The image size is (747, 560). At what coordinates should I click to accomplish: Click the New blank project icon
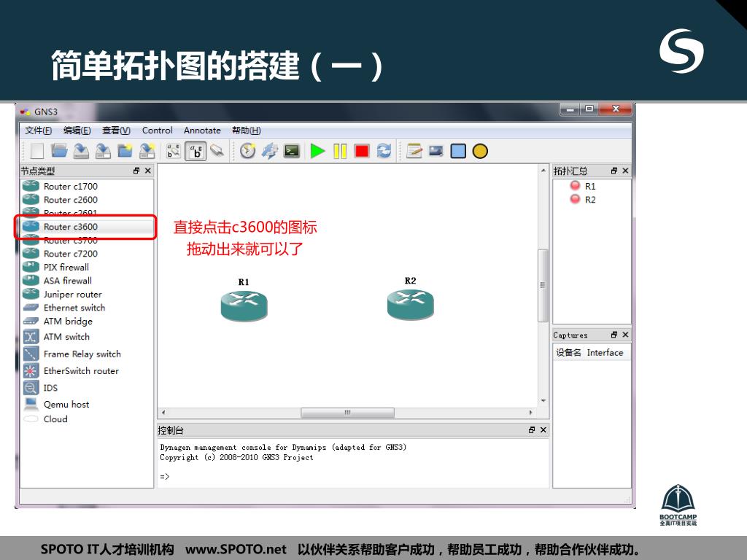tap(36, 152)
